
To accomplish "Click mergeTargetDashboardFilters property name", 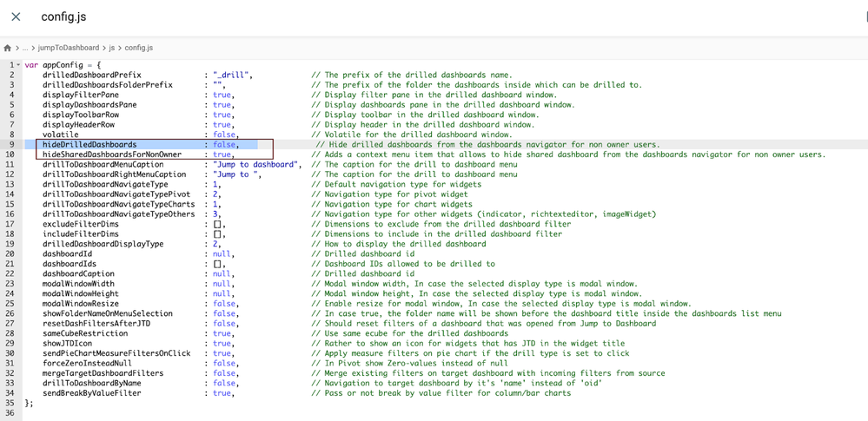I will pyautogui.click(x=103, y=373).
